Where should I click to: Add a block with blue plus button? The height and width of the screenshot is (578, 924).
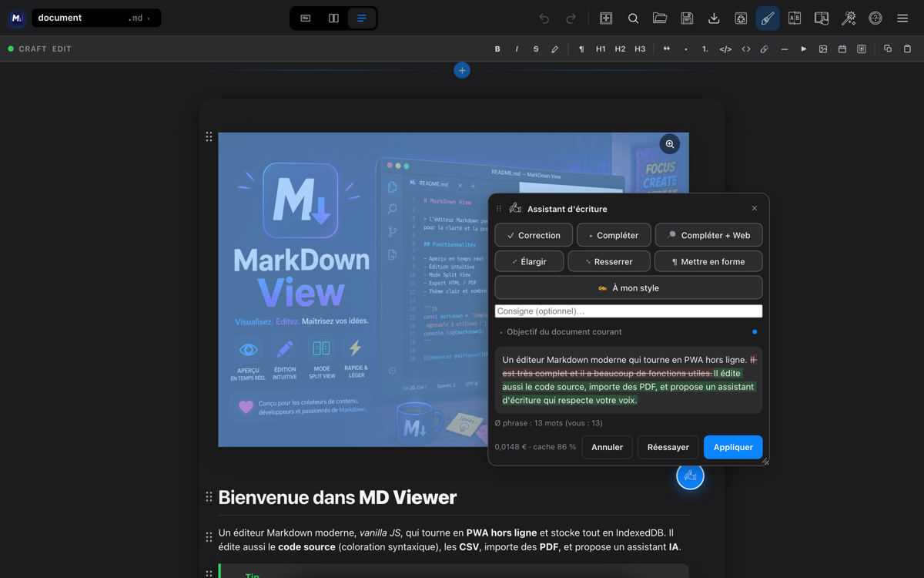[x=462, y=70]
